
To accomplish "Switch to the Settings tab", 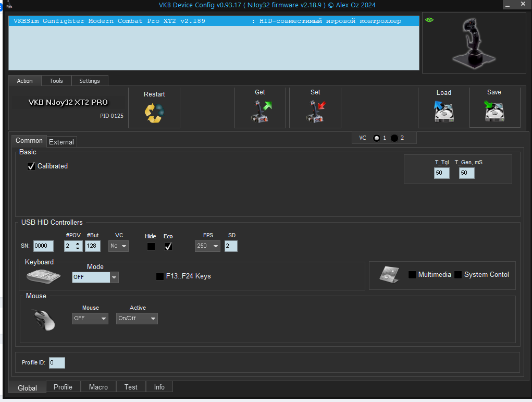I will (90, 81).
